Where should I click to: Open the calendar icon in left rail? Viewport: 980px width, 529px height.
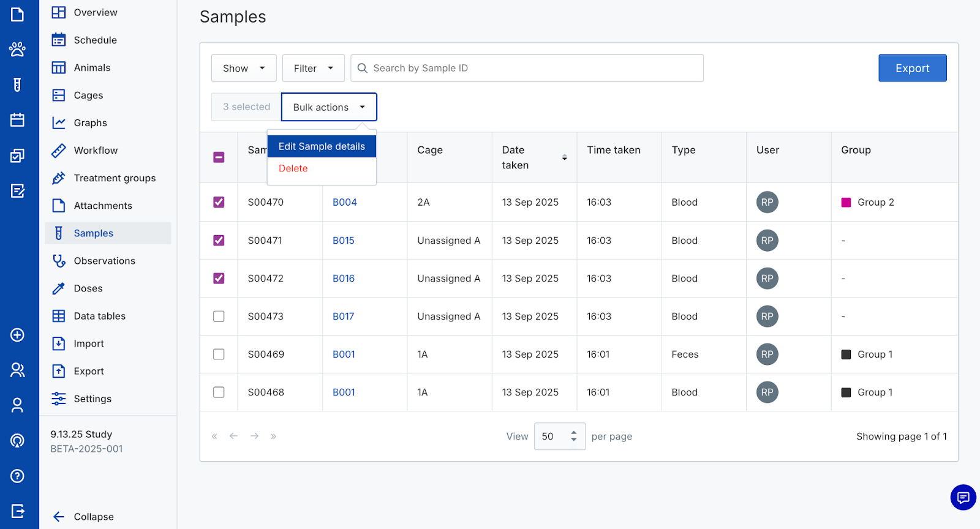17,120
